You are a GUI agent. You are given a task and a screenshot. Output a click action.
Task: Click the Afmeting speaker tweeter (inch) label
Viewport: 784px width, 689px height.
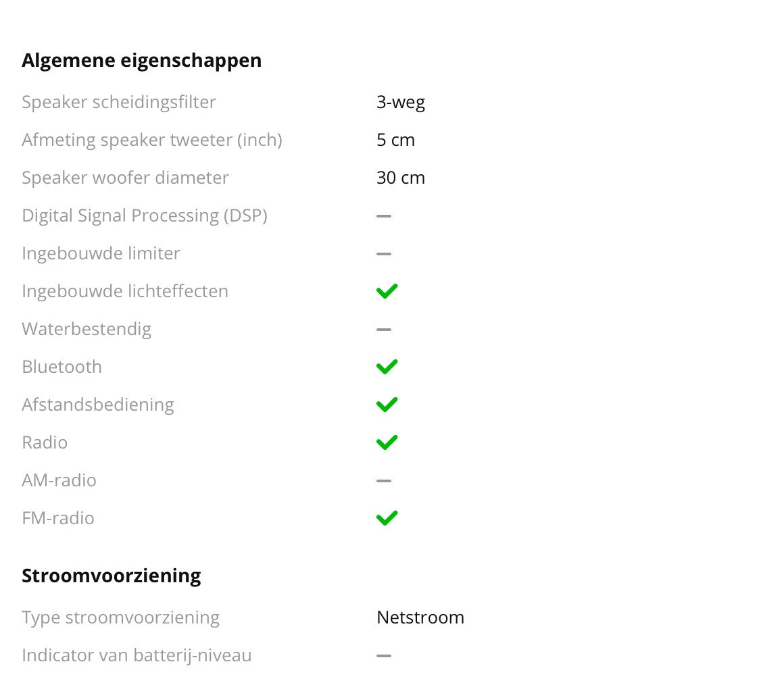pos(152,140)
